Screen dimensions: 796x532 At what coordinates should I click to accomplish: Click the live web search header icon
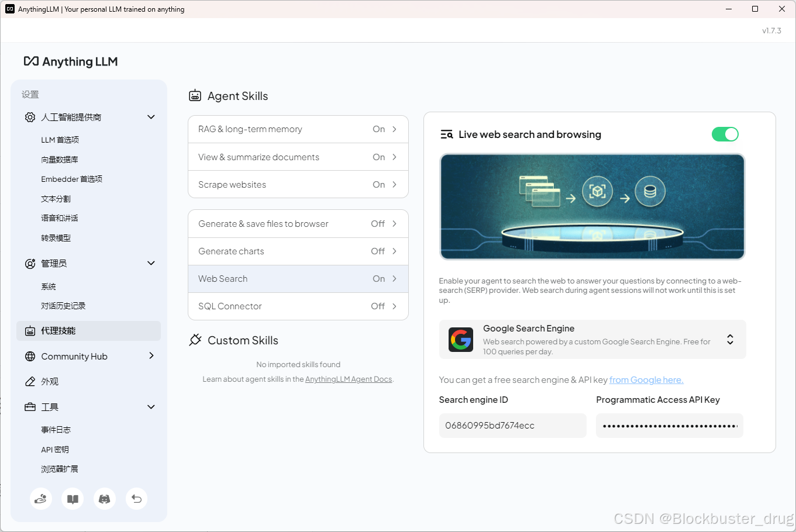click(447, 134)
